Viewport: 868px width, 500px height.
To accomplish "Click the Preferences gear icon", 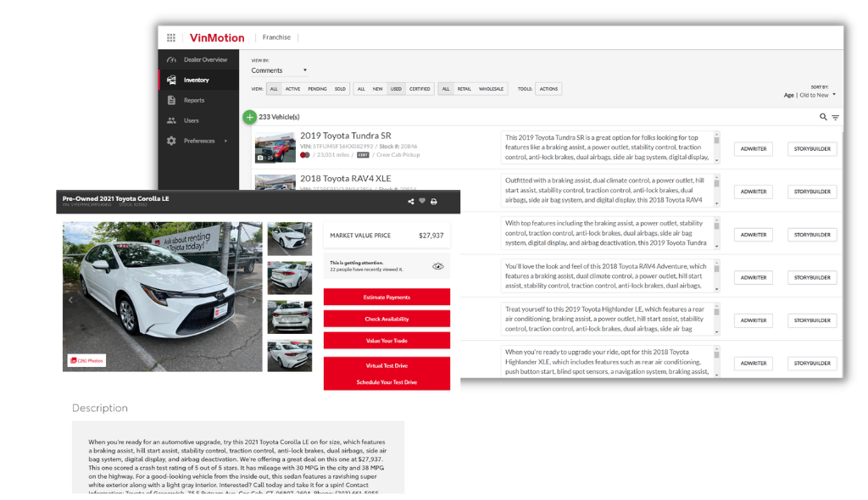I will point(171,141).
